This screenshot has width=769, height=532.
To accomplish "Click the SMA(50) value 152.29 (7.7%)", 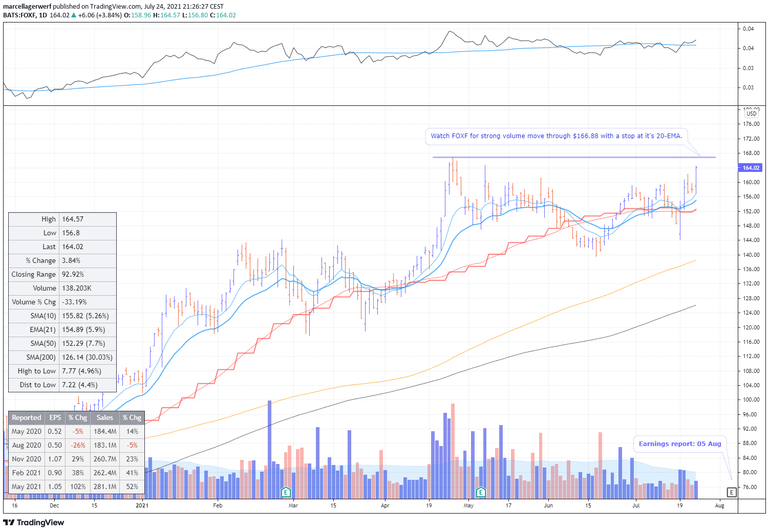I will coord(88,343).
